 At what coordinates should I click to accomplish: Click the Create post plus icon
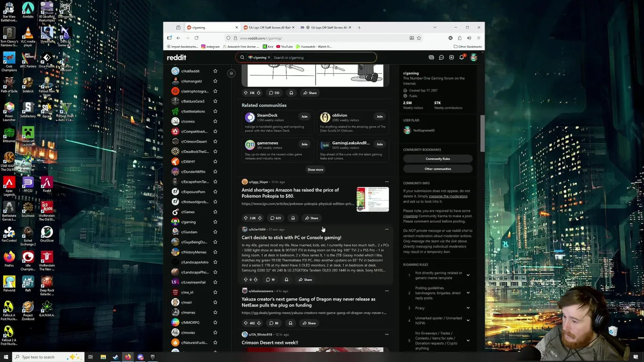pos(451,57)
